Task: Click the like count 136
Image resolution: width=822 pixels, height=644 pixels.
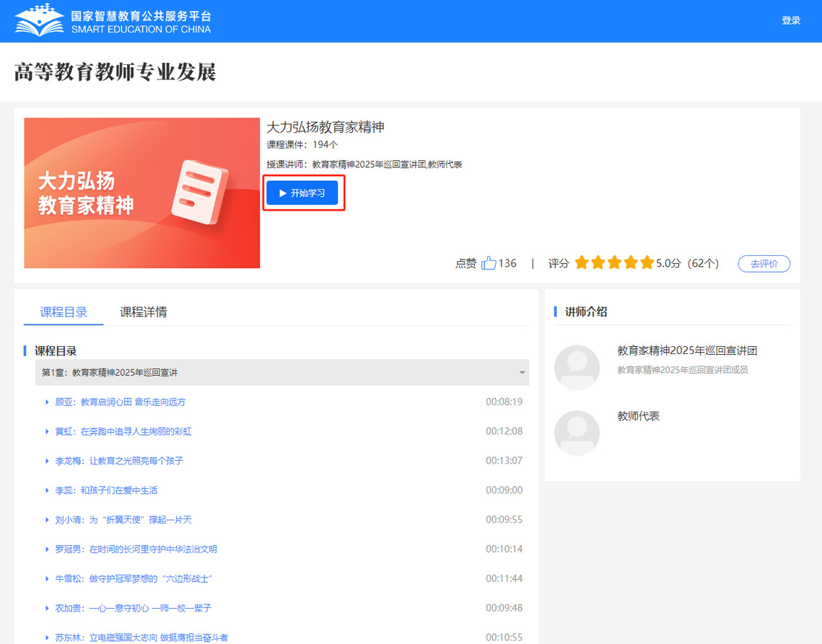Action: [x=507, y=263]
